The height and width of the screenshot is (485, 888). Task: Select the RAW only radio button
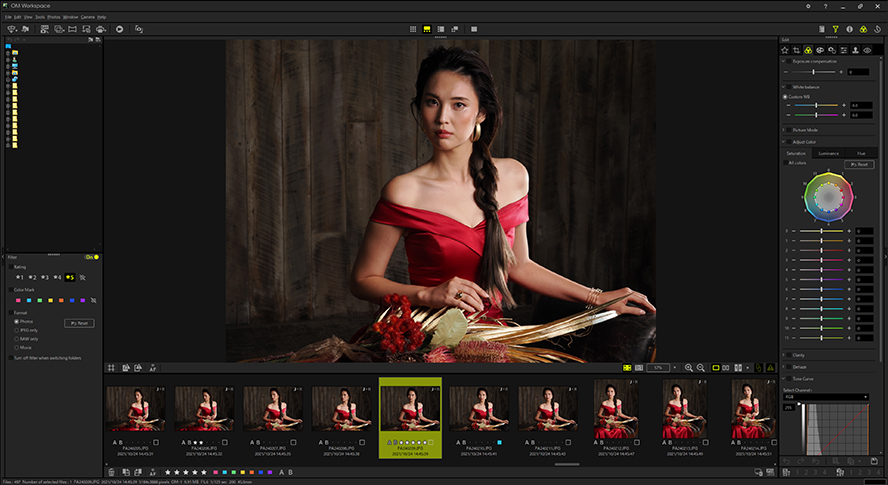coord(16,339)
